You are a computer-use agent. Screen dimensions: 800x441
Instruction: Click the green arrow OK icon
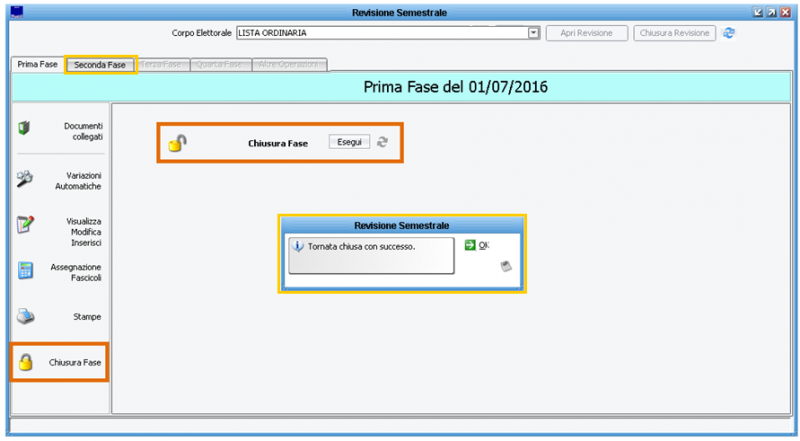pyautogui.click(x=470, y=245)
